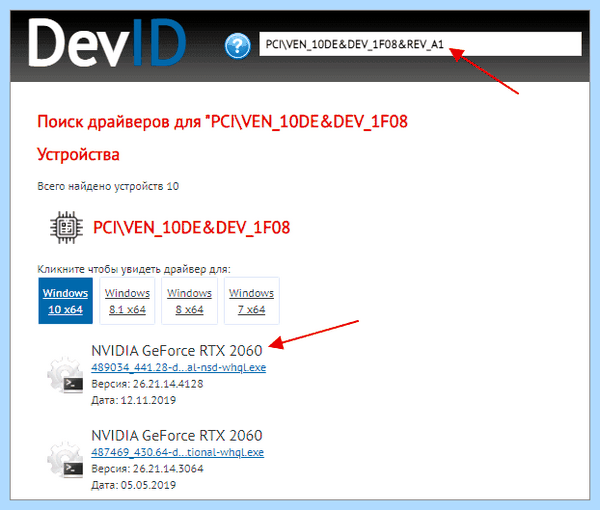
Task: Focus the device ID search field
Action: 420,44
